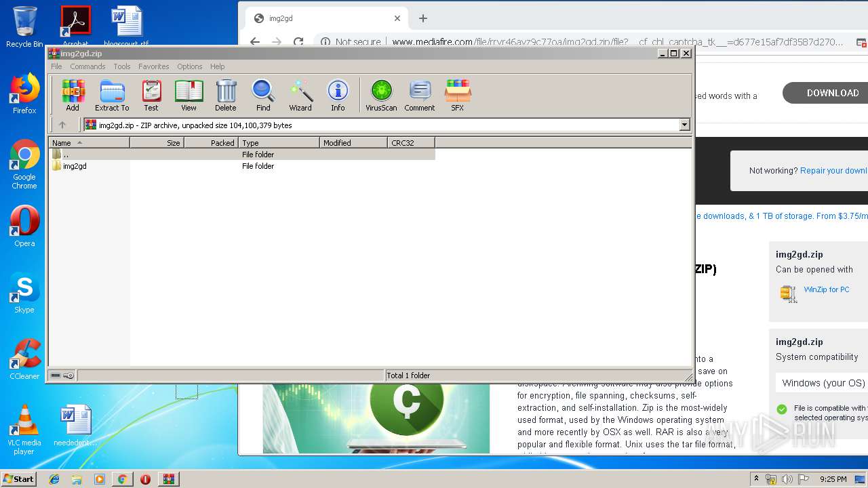The height and width of the screenshot is (488, 868).
Task: Click the key icon in WinRAR status bar
Action: point(68,375)
